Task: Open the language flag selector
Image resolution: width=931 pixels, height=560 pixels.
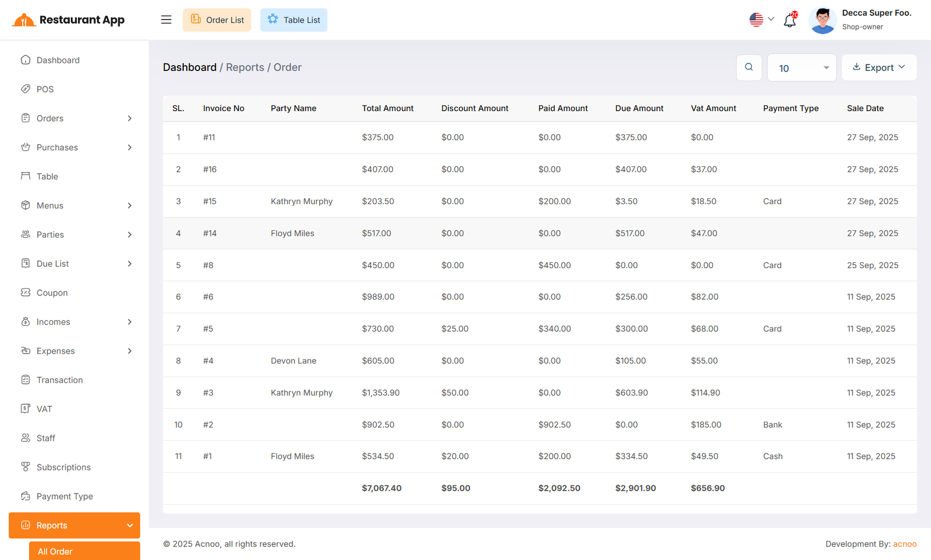Action: click(761, 20)
